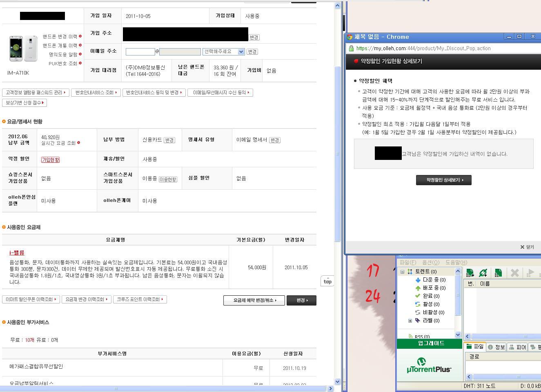
Task: Click 요금제 변경 이력조회 button
Action: (87, 299)
